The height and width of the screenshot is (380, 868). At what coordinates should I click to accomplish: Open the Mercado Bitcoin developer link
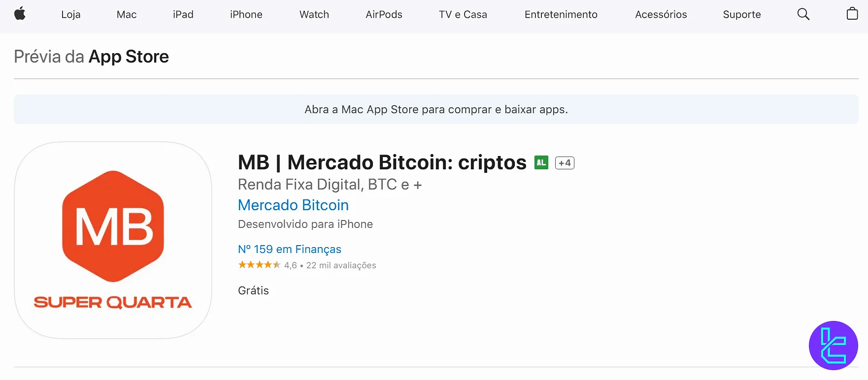(x=293, y=205)
